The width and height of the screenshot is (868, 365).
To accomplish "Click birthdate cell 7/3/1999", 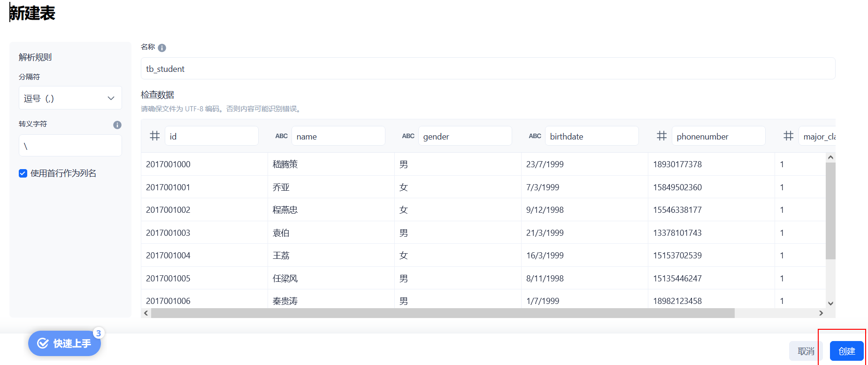I will tap(584, 187).
